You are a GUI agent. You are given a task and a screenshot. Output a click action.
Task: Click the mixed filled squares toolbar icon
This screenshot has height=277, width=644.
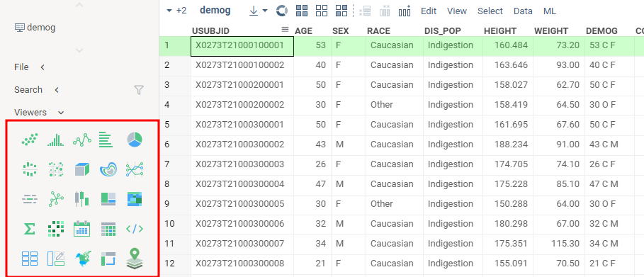click(341, 11)
